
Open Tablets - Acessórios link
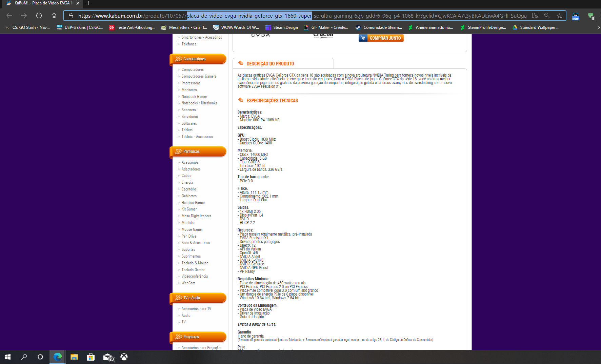coord(197,137)
